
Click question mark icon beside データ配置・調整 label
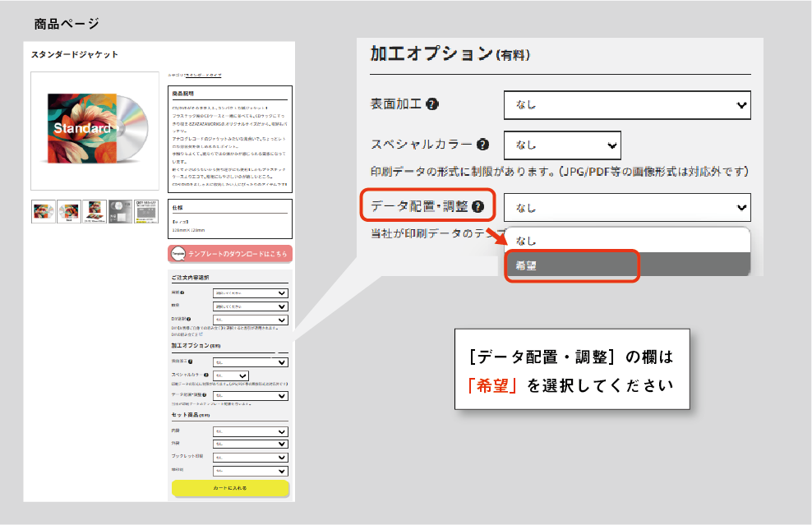pos(478,207)
